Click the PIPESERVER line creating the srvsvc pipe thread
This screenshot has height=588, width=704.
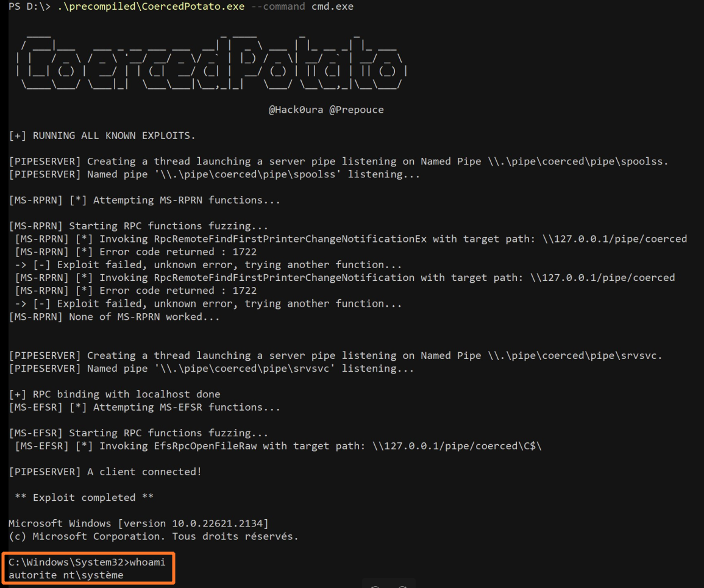[336, 355]
